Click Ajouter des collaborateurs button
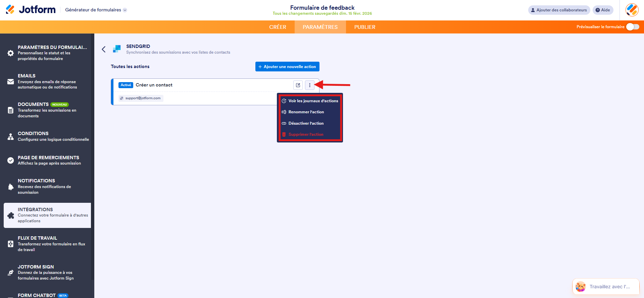This screenshot has height=298, width=644. coord(559,10)
